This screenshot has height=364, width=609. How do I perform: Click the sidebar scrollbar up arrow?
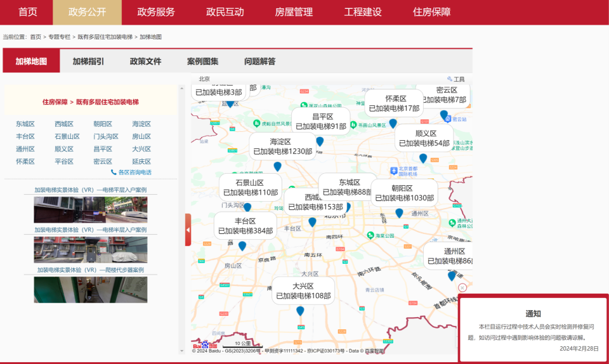click(182, 89)
